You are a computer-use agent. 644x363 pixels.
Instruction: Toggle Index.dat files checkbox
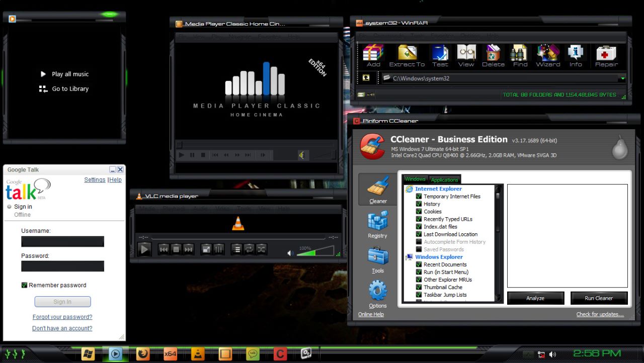tap(419, 227)
